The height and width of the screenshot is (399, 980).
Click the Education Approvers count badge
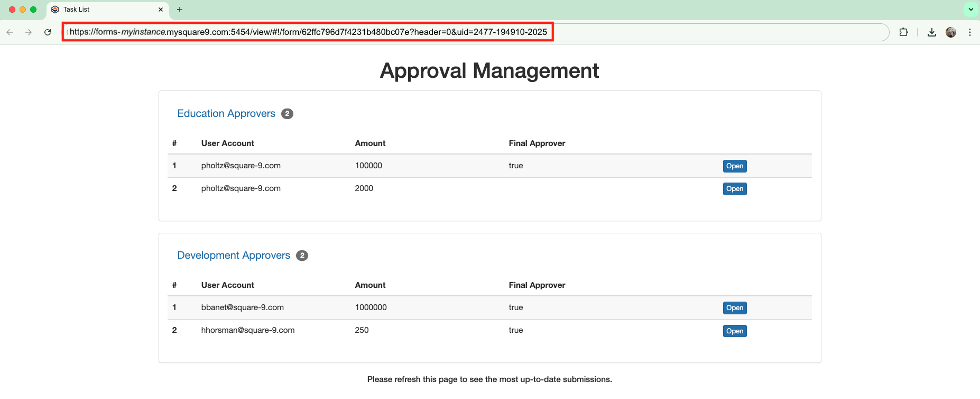pos(287,114)
